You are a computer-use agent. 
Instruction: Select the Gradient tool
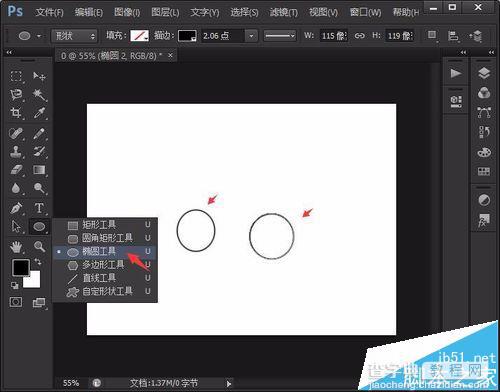[x=39, y=170]
